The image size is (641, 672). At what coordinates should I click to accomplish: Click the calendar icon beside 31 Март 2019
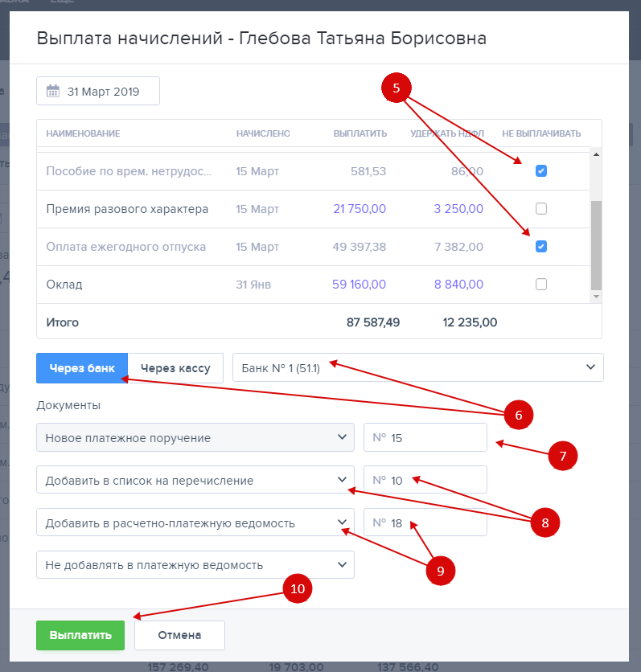point(53,92)
